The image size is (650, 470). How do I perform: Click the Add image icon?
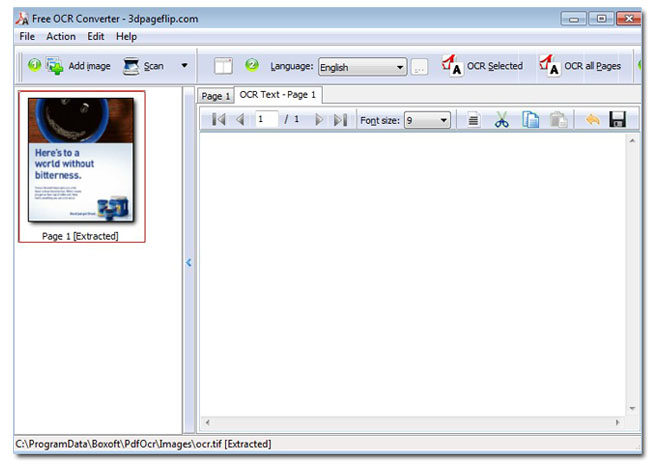click(x=54, y=66)
